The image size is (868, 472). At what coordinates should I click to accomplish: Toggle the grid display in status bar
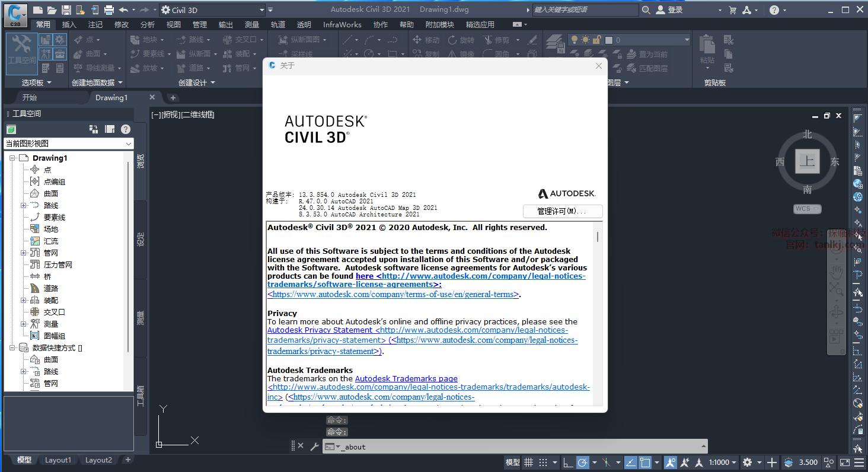(529, 462)
